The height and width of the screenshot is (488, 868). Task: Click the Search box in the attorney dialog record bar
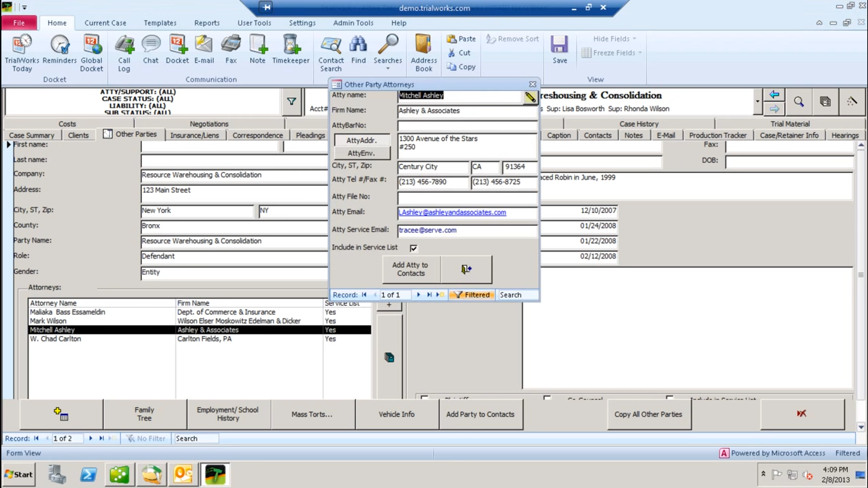[517, 295]
